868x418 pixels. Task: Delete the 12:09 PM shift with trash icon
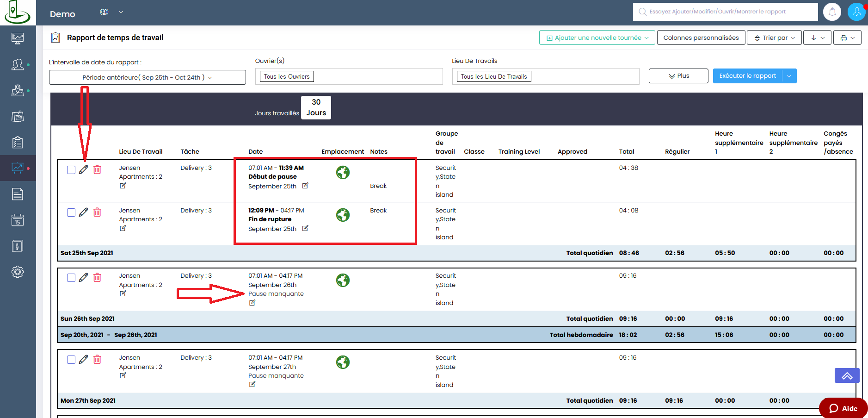[97, 212]
